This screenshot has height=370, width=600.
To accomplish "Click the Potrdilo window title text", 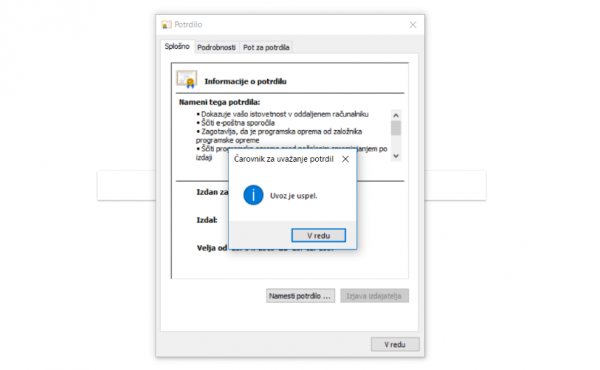I will [188, 24].
